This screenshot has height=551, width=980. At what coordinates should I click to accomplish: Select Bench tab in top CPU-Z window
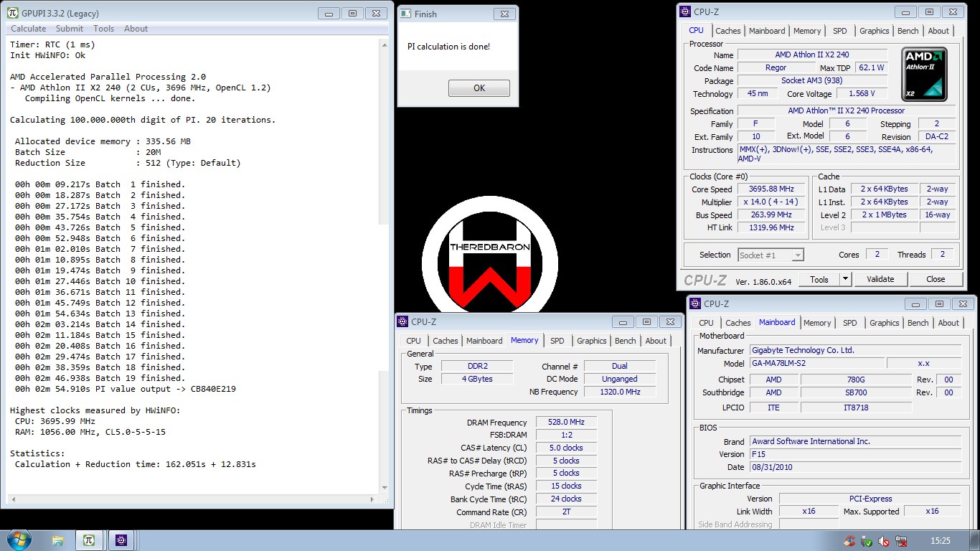tap(908, 31)
